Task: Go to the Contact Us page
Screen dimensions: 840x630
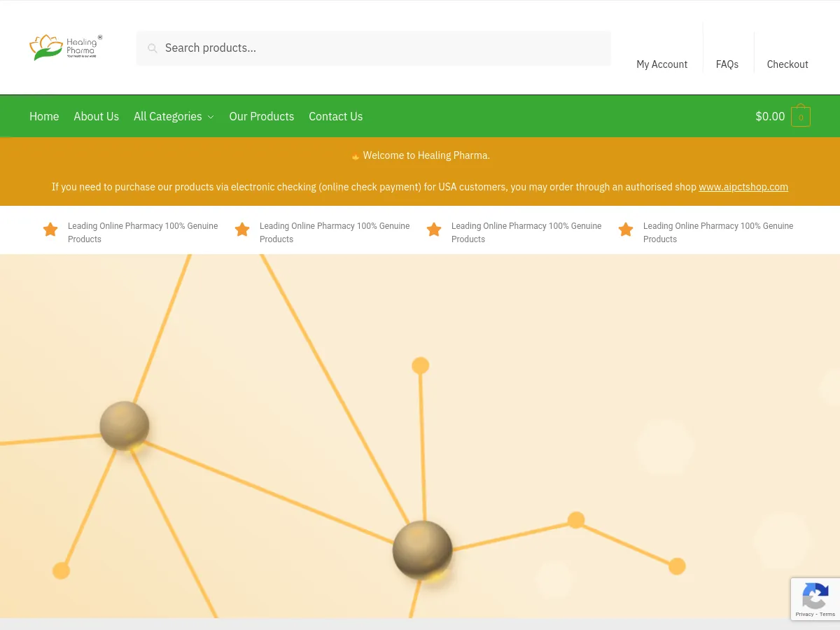Action: click(335, 116)
